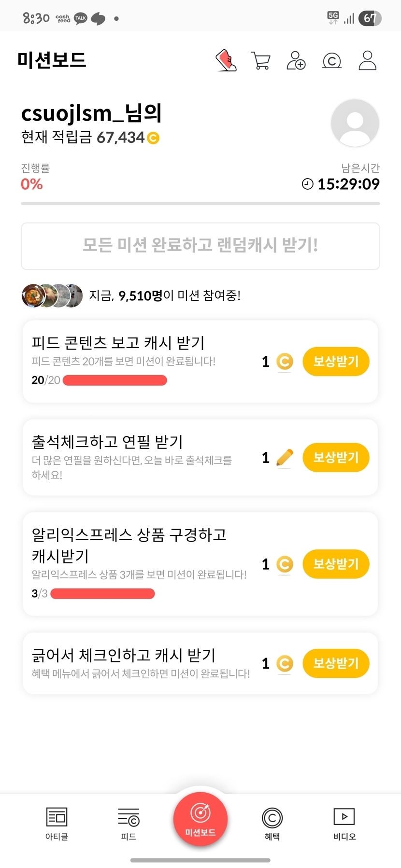Open the cash coin header icon
Screen dimensions: 401x868
coord(332,61)
